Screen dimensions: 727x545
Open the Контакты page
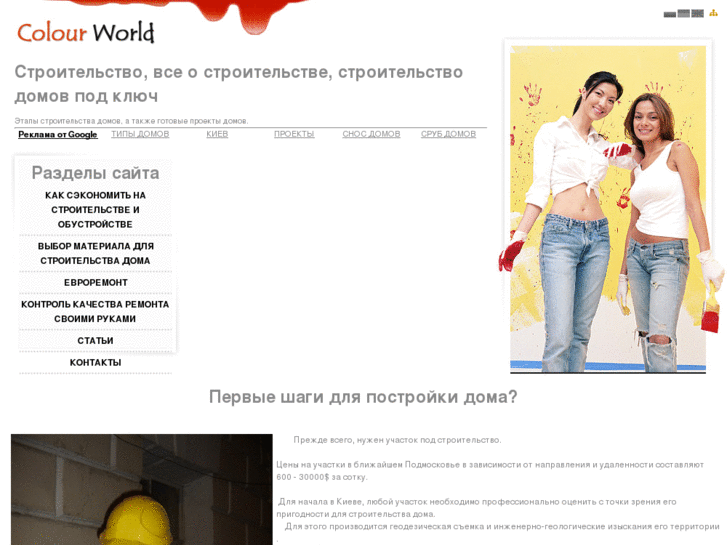pyautogui.click(x=95, y=362)
